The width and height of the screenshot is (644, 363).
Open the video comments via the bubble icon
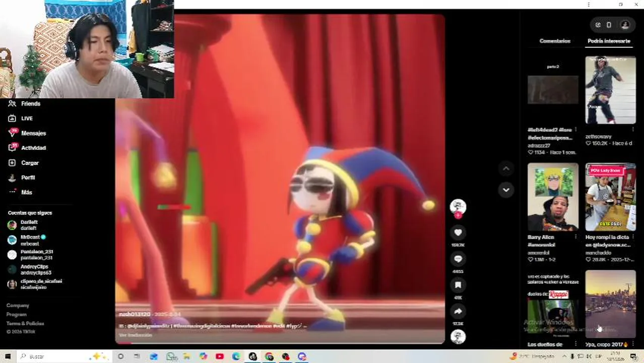click(458, 259)
